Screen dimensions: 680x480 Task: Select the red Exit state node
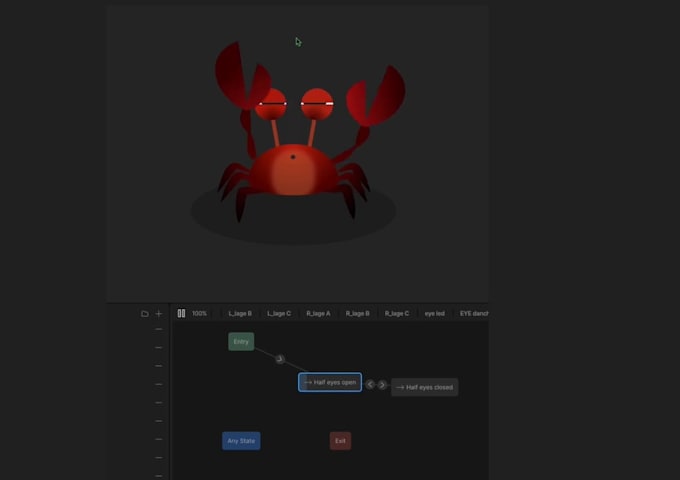[340, 441]
